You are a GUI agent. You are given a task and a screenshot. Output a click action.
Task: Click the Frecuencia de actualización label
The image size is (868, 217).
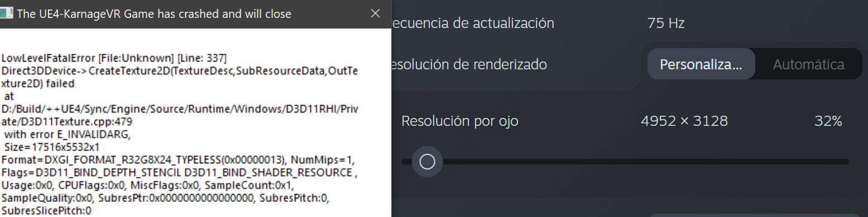click(473, 23)
